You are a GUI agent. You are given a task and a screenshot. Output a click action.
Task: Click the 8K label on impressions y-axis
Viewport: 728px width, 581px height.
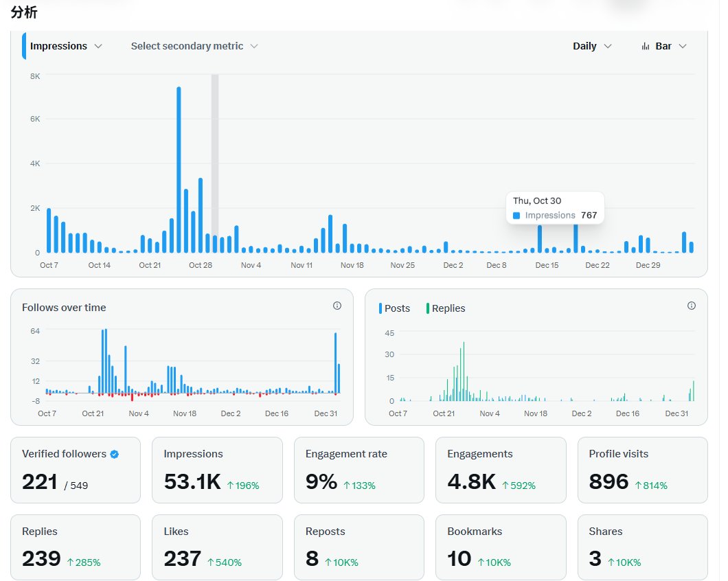click(x=35, y=76)
